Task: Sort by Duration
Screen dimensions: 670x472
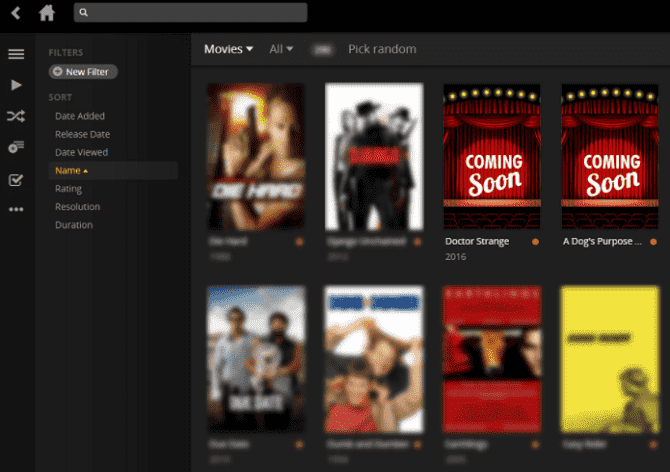Action: (x=74, y=225)
